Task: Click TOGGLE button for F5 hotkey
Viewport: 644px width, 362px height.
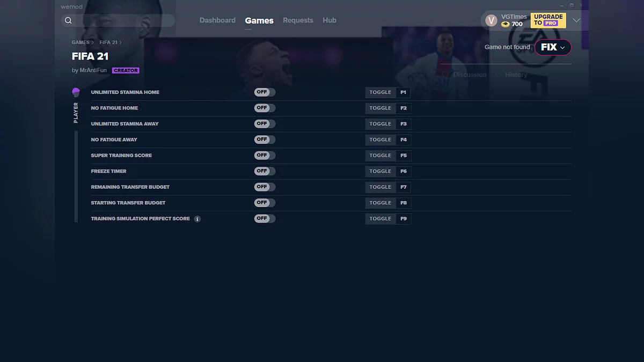Action: [380, 156]
